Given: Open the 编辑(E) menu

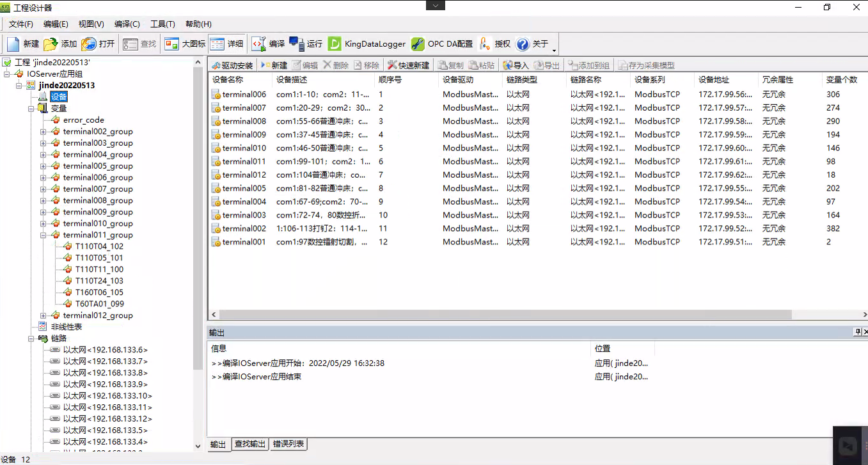Looking at the screenshot, I should tap(56, 24).
